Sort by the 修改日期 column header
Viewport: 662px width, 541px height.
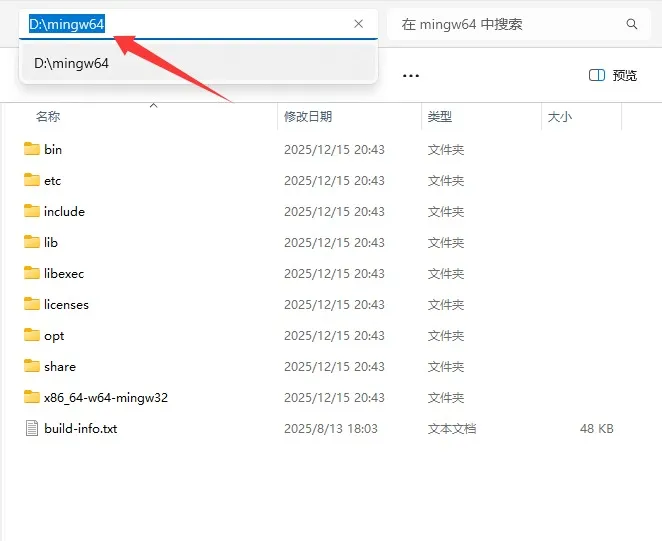pyautogui.click(x=308, y=116)
